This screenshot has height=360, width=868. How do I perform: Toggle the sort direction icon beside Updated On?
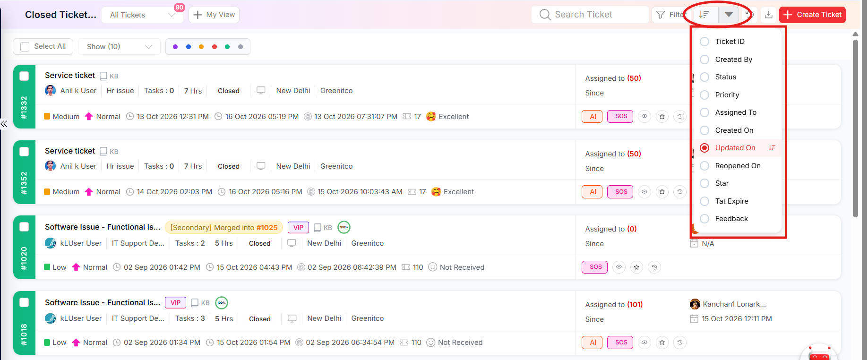[772, 148]
